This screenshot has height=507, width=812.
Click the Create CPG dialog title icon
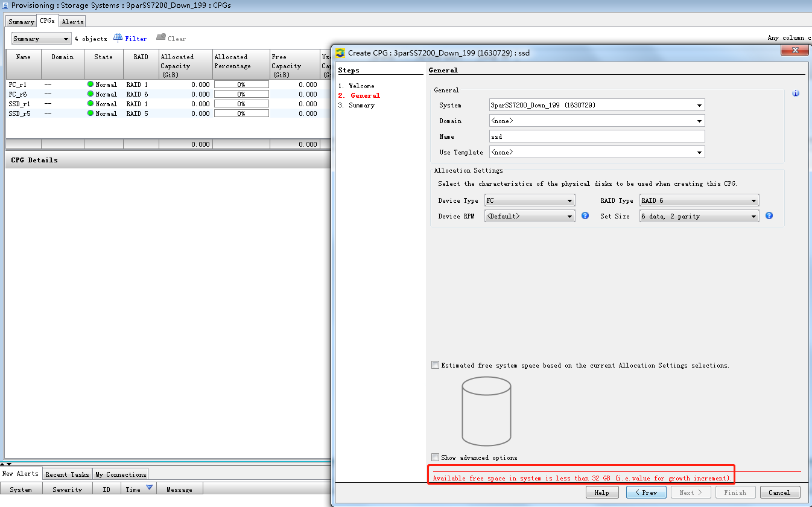point(340,53)
